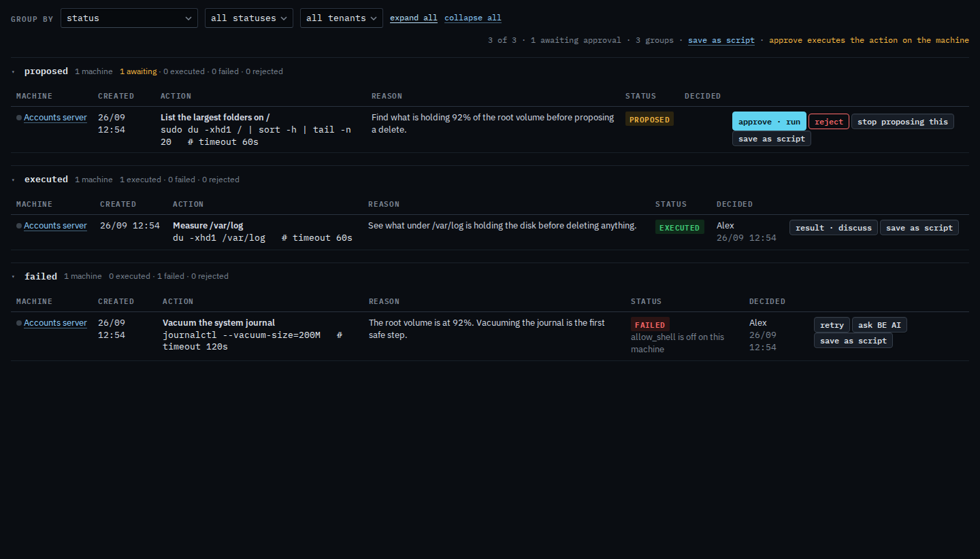The width and height of the screenshot is (980, 559).
Task: Open the all statuses filter dropdown
Action: pyautogui.click(x=249, y=18)
